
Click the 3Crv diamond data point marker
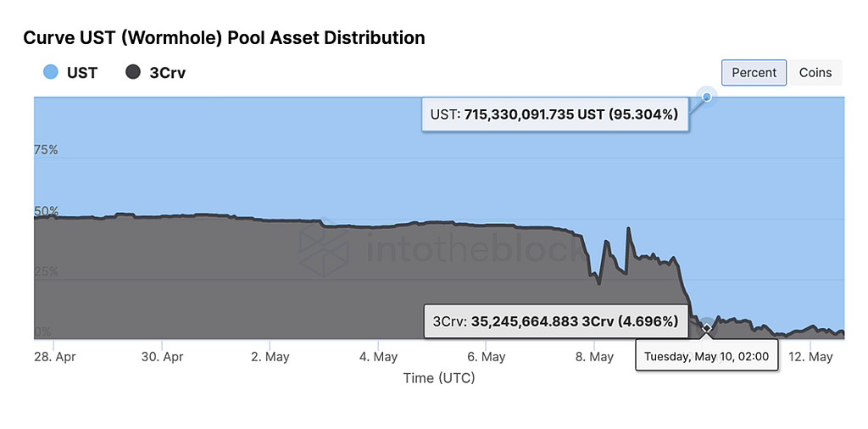706,327
